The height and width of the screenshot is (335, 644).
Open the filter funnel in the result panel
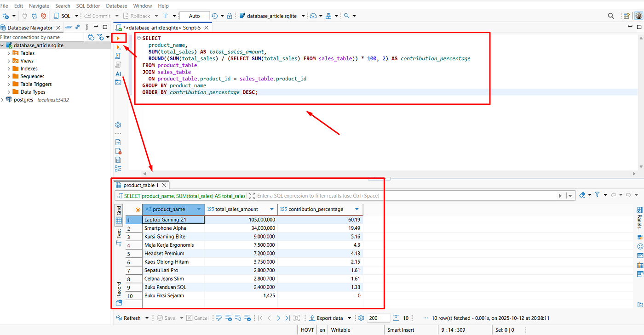pyautogui.click(x=597, y=195)
